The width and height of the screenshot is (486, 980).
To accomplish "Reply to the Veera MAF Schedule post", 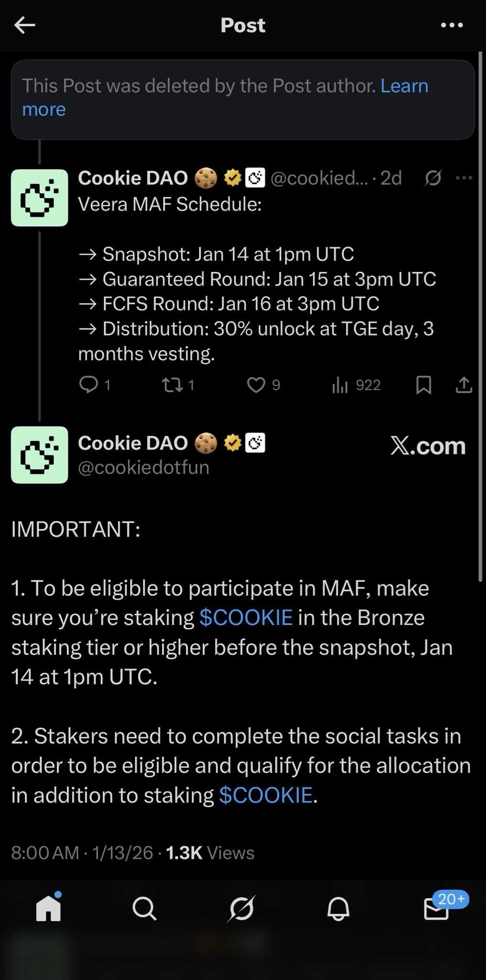I will click(88, 385).
